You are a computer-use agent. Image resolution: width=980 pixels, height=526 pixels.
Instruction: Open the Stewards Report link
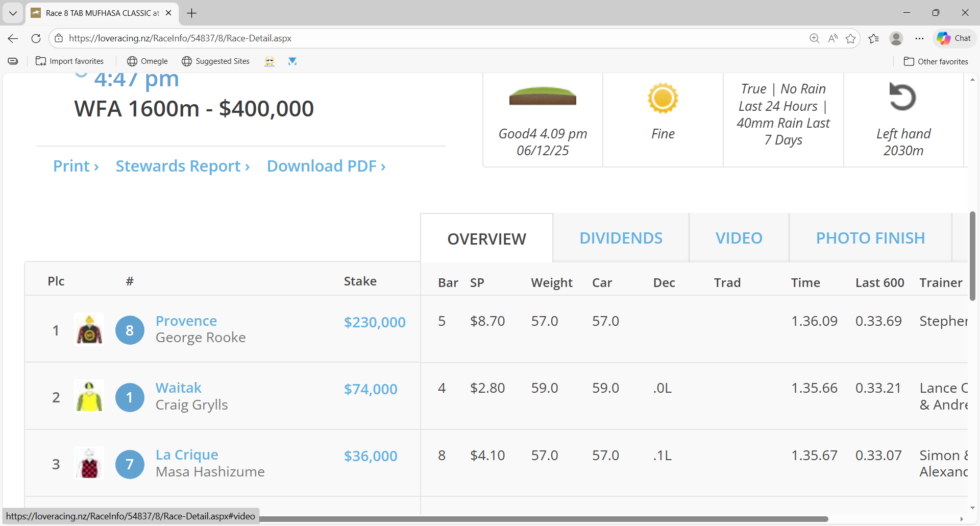[182, 166]
